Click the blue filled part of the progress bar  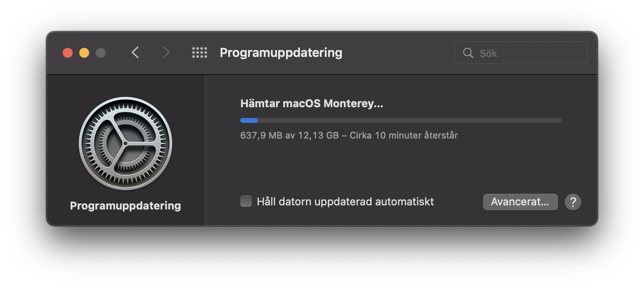[x=249, y=120]
